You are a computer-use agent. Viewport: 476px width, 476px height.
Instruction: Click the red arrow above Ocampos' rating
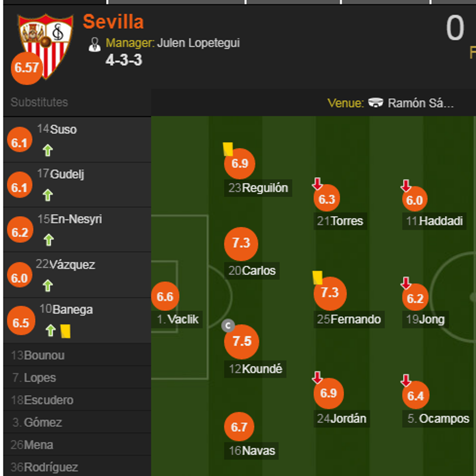[x=406, y=380]
